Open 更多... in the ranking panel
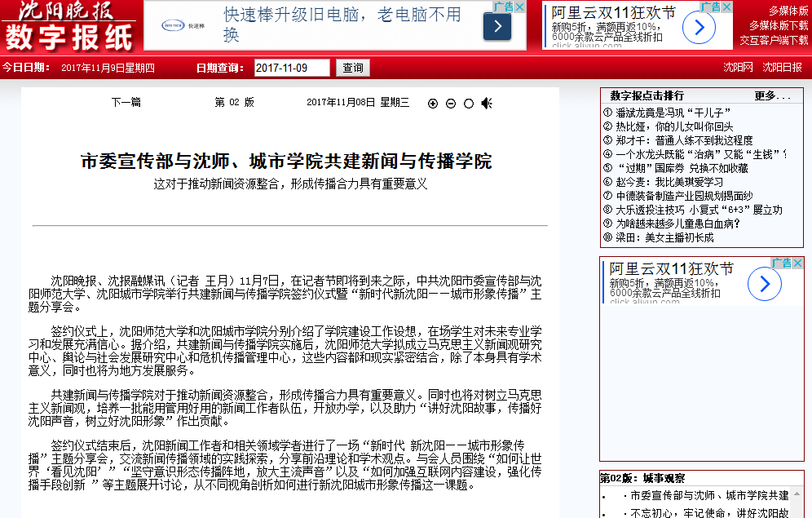 (772, 95)
